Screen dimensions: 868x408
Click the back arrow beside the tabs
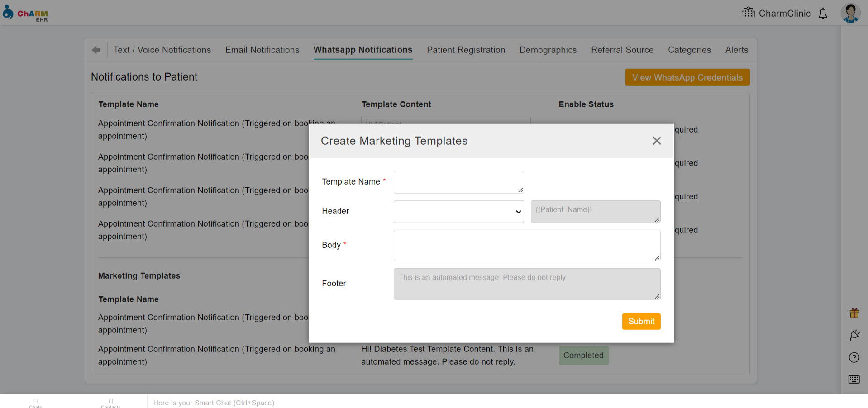tap(96, 50)
